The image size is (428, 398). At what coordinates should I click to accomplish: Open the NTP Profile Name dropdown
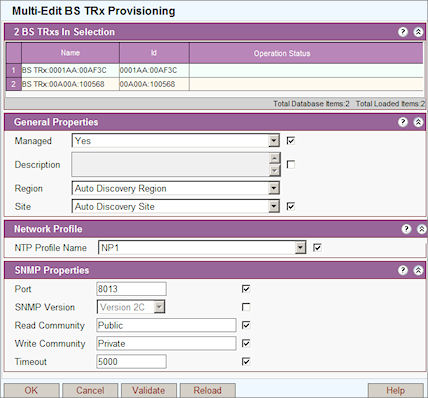(x=300, y=248)
